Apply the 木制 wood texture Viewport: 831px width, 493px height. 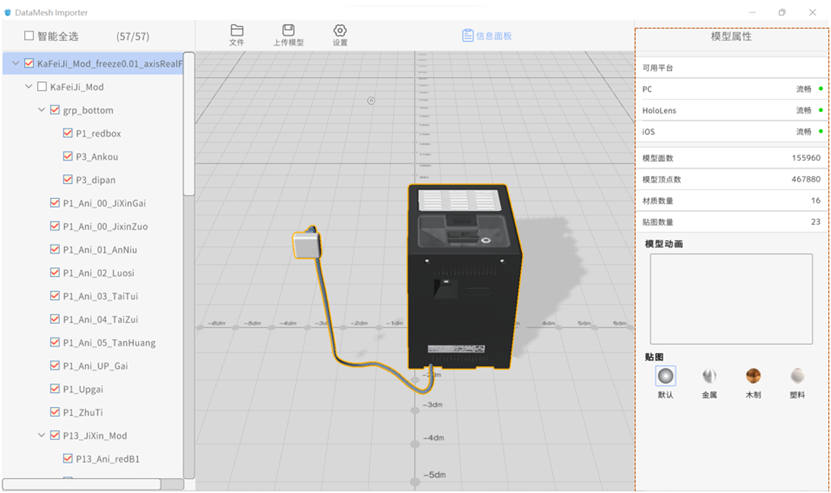coord(753,376)
